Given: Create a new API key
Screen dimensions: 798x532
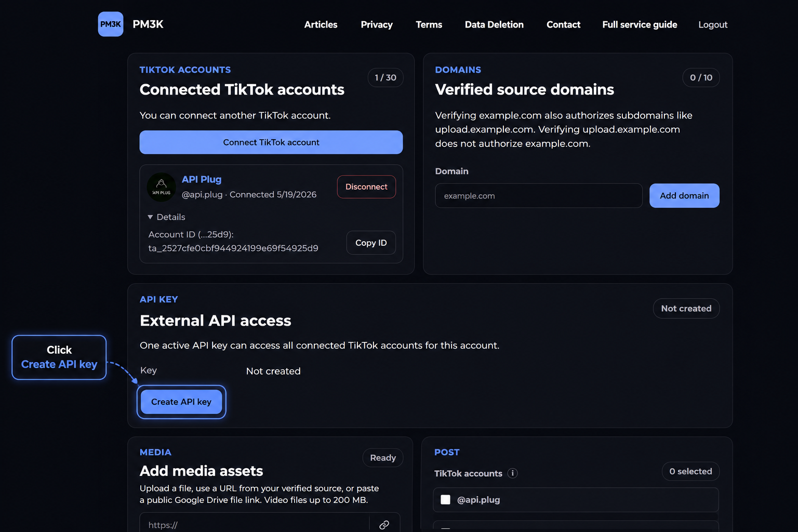Looking at the screenshot, I should [x=181, y=402].
